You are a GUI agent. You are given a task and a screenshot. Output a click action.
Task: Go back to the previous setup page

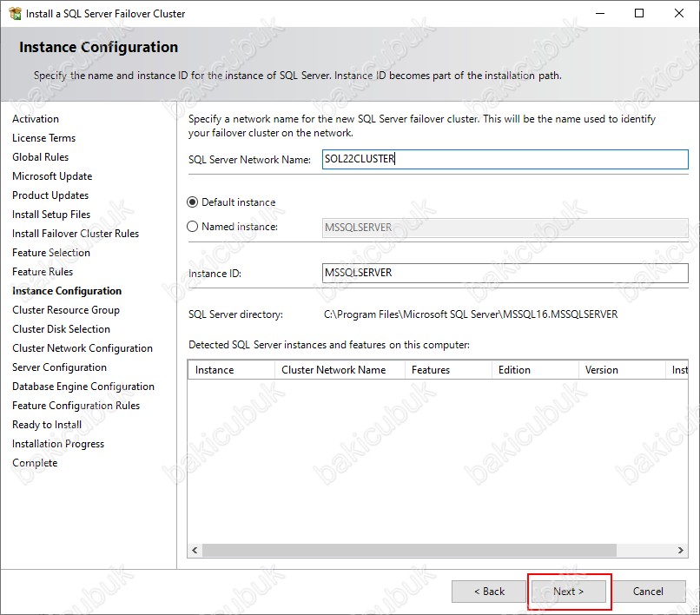489,592
